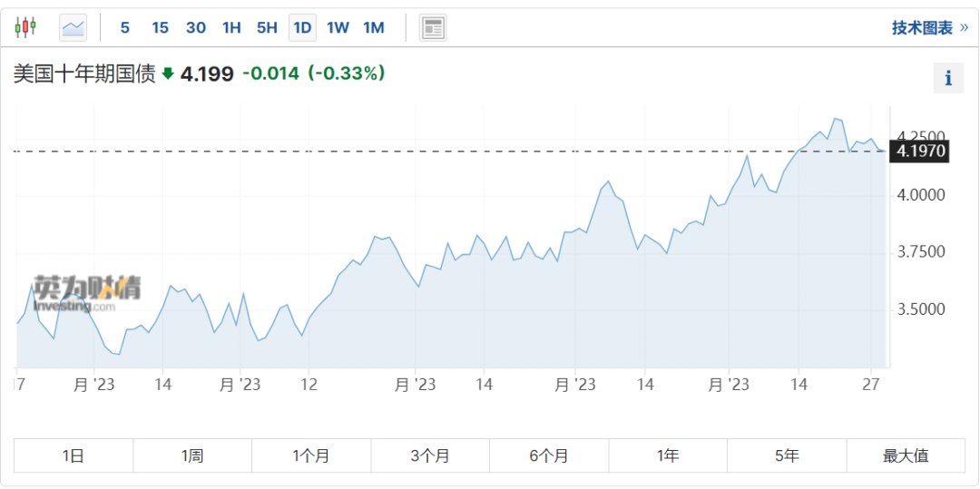This screenshot has width=980, height=489.
Task: Click the 4.1970 current price label
Action: point(920,152)
